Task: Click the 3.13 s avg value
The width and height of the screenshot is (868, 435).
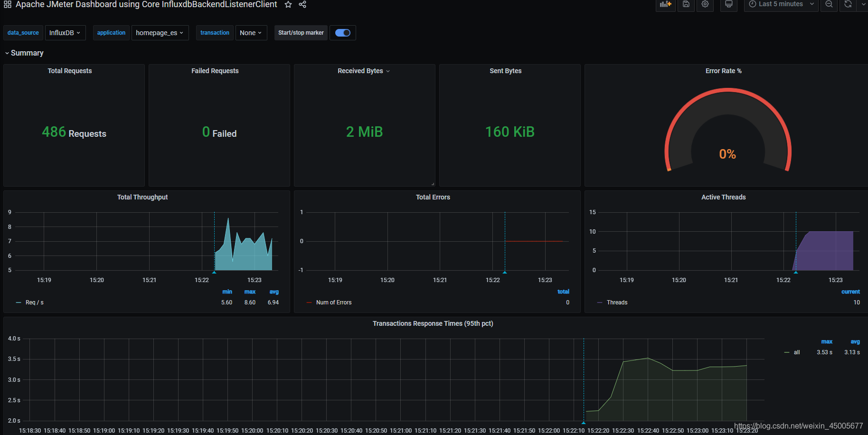Action: click(852, 352)
